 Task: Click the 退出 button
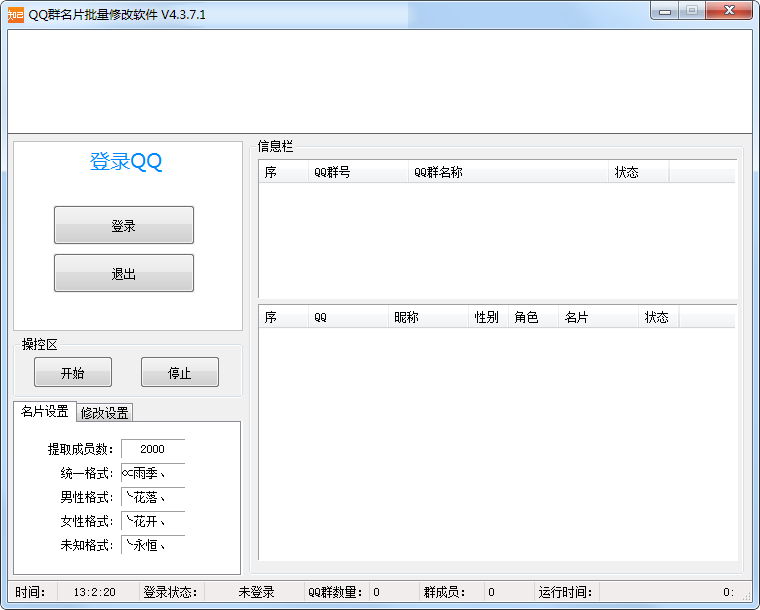click(124, 274)
